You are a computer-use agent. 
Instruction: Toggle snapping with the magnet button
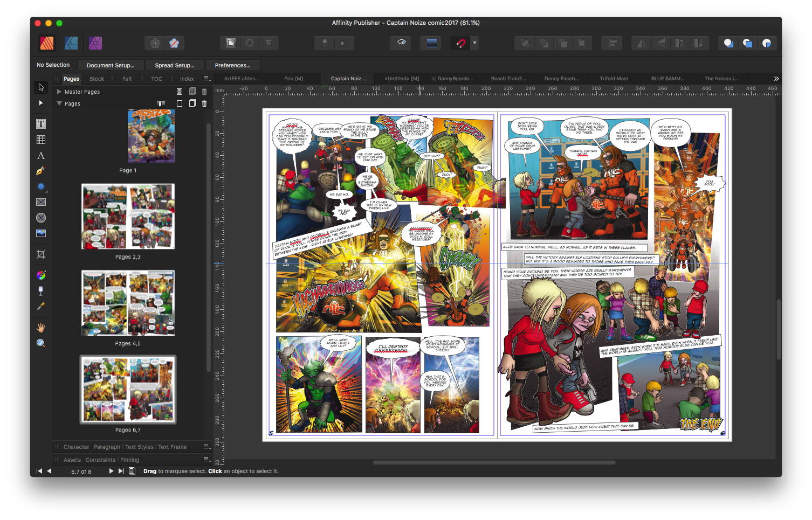pos(460,43)
